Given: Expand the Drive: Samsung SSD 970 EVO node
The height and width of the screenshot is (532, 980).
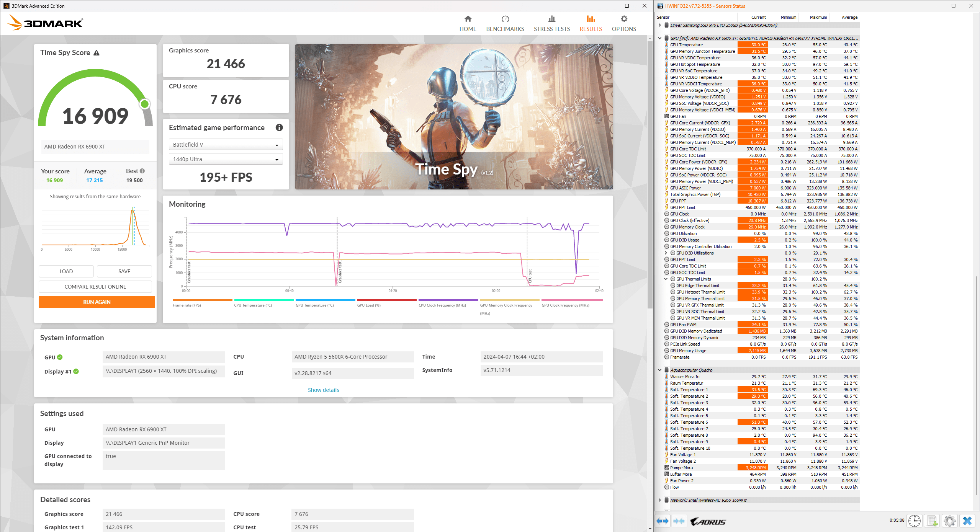Looking at the screenshot, I should tap(659, 25).
